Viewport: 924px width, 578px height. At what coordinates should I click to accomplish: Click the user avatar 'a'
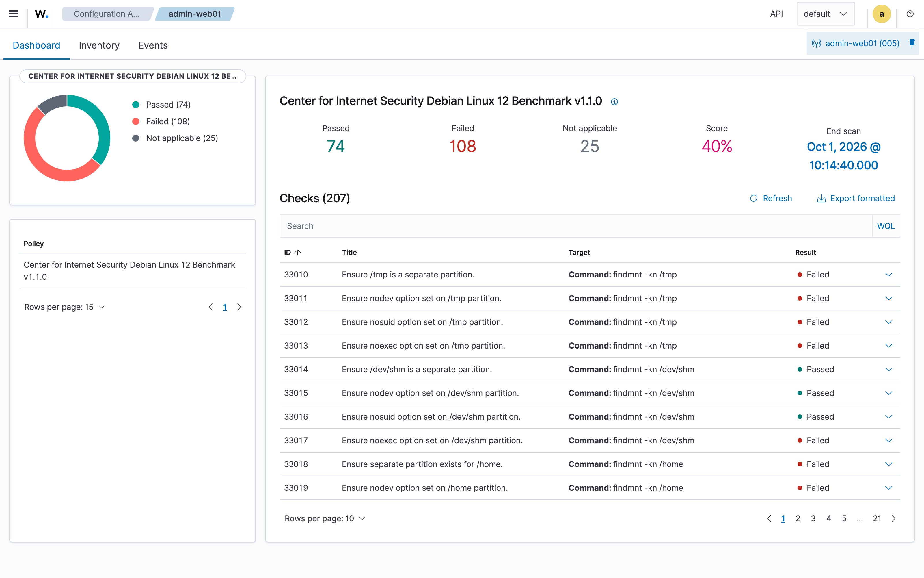click(881, 14)
